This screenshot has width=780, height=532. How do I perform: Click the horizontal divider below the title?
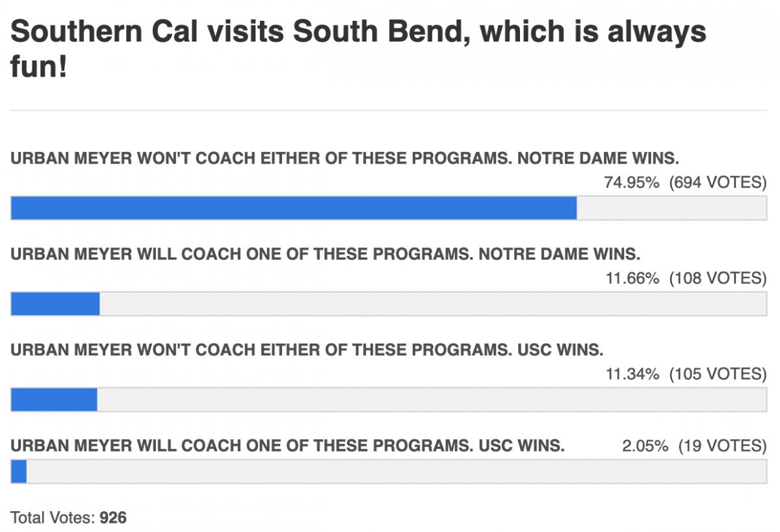tap(389, 110)
